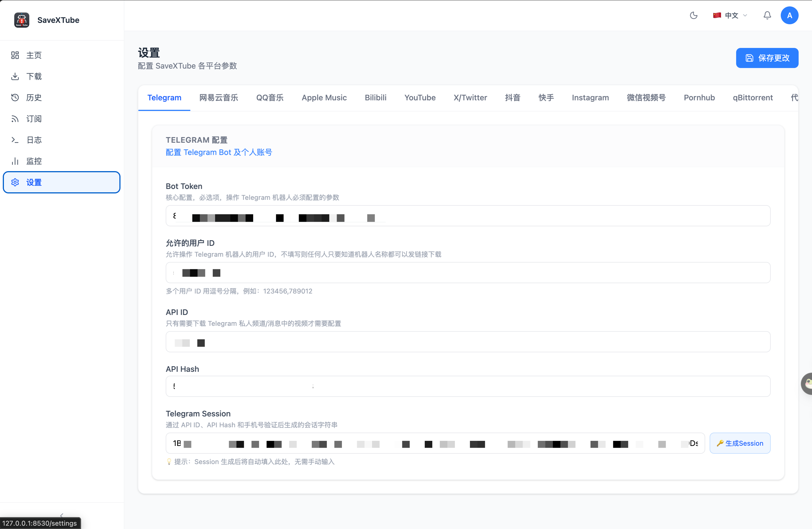Click 保存更改 button
812x529 pixels.
click(767, 58)
